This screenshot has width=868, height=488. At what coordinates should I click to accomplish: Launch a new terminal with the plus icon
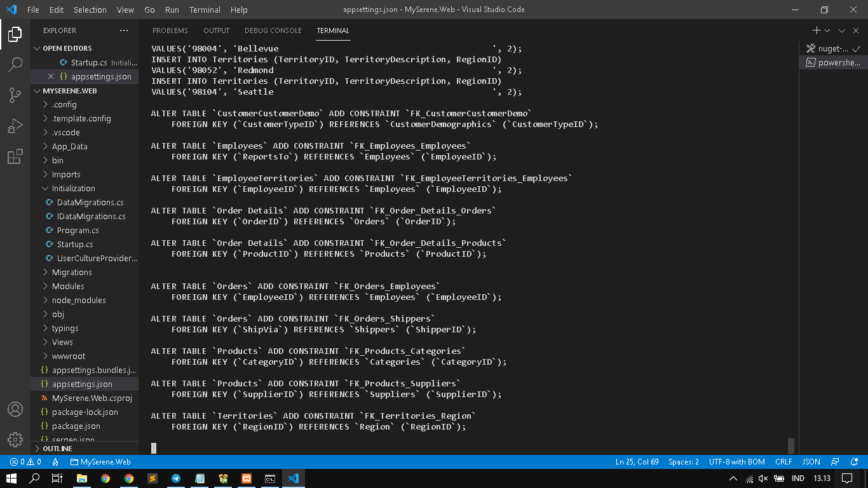[816, 30]
